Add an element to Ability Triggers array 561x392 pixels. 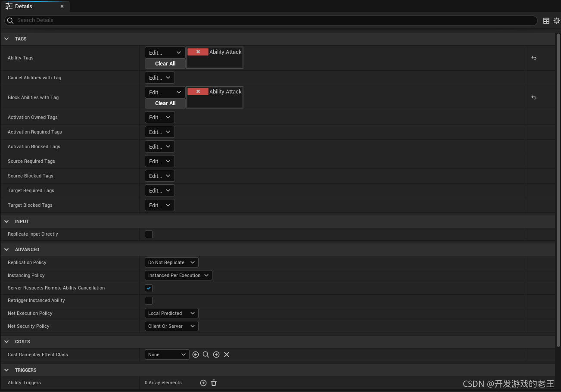pyautogui.click(x=203, y=383)
